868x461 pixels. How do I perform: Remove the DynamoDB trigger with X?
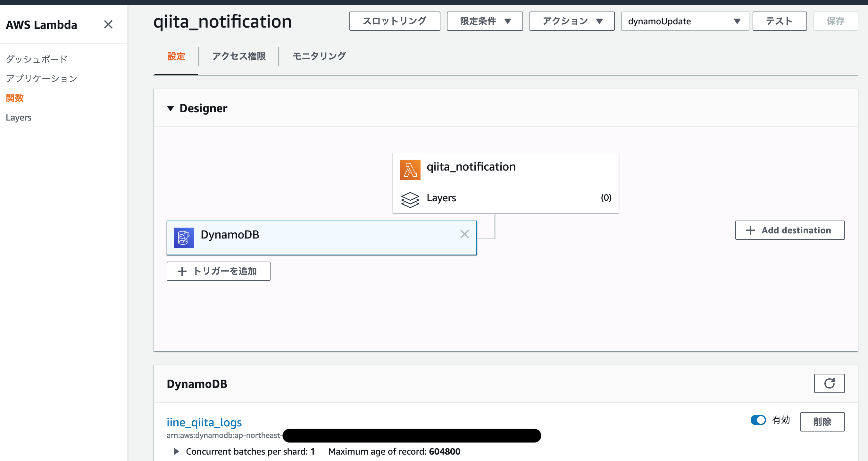pyautogui.click(x=464, y=234)
